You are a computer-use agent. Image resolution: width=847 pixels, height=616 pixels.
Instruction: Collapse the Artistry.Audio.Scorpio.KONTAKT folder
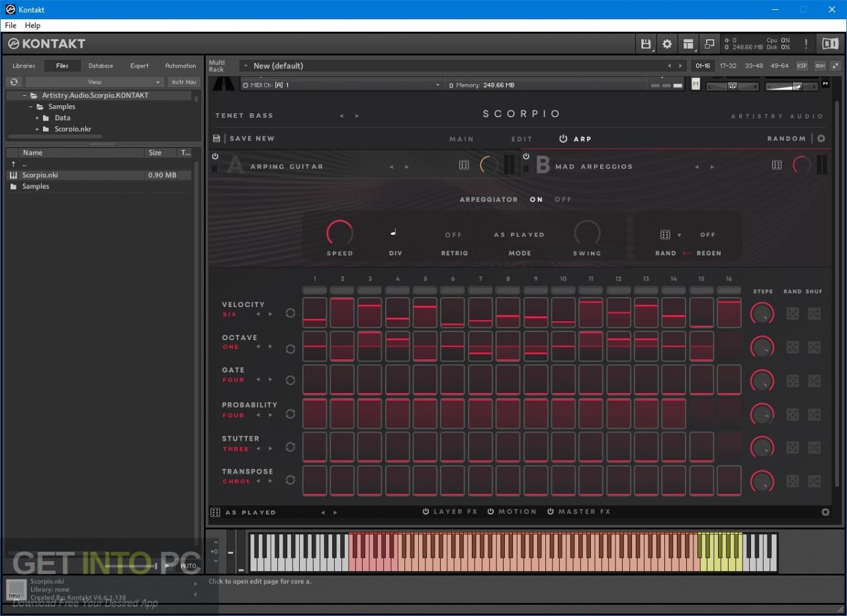pos(25,95)
